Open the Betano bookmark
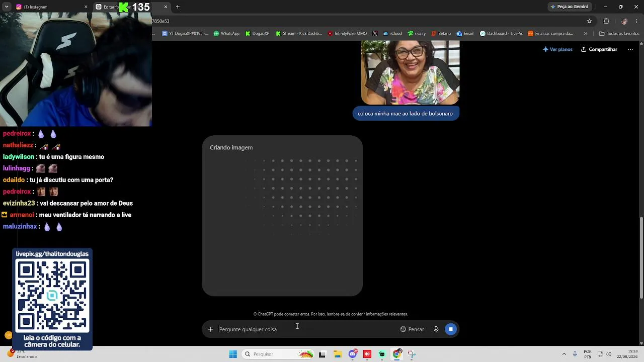The height and width of the screenshot is (362, 644). pos(441,34)
